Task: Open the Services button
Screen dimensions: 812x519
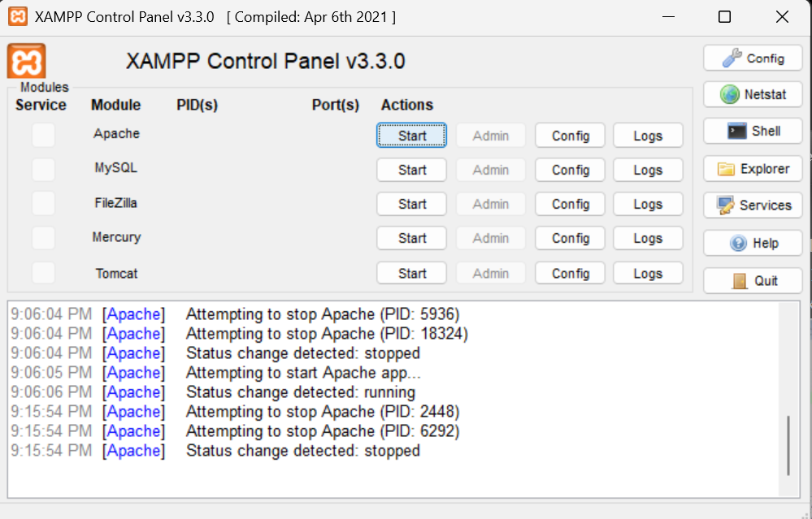Action: (753, 205)
